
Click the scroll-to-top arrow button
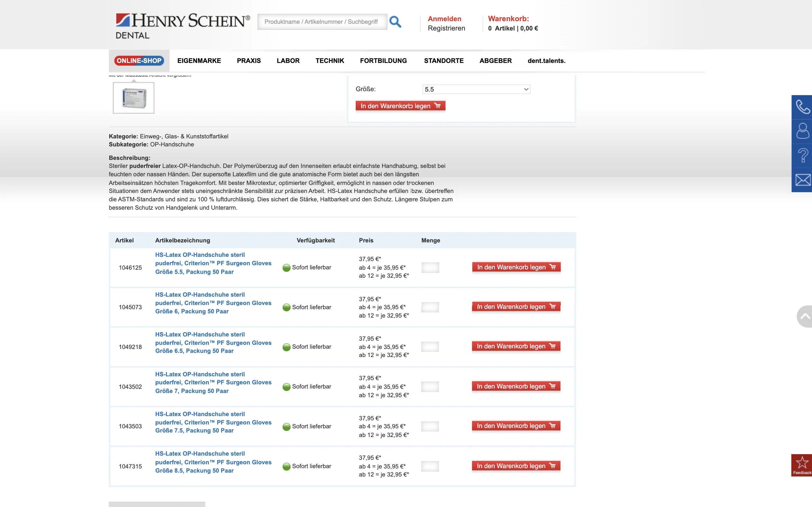(805, 316)
